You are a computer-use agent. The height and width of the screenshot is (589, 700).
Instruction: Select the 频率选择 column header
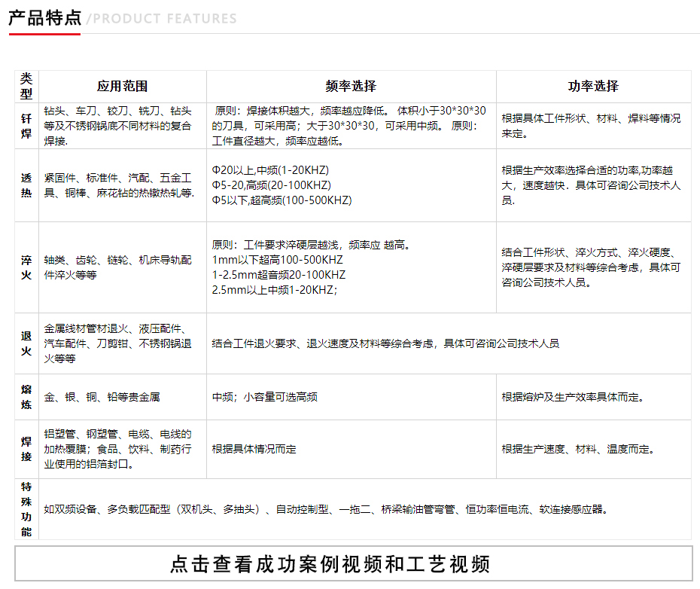(x=351, y=87)
